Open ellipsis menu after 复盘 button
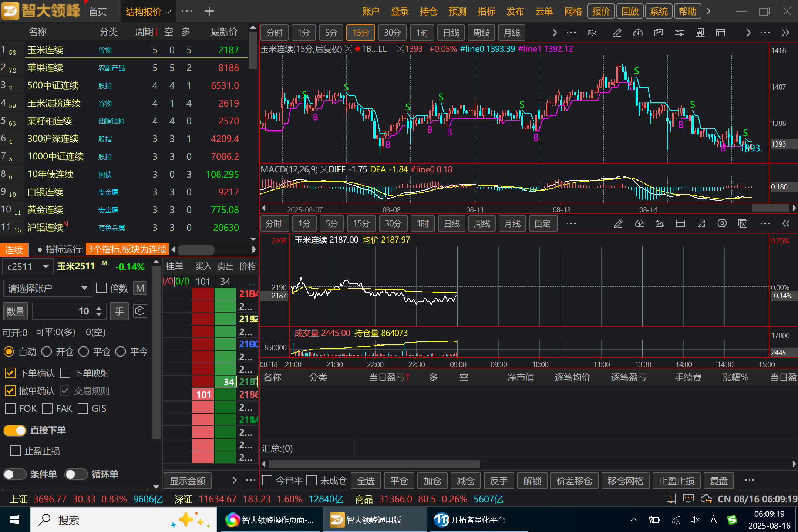This screenshot has width=798, height=532. pos(750,481)
